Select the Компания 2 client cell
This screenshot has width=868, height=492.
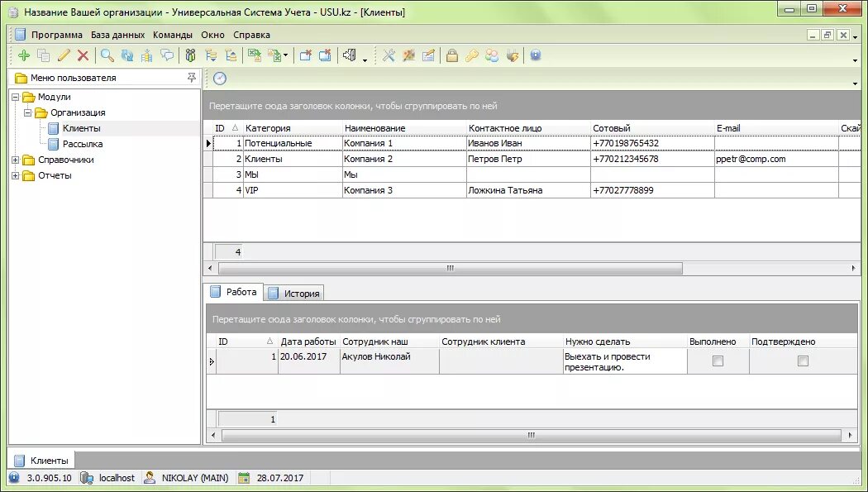pyautogui.click(x=405, y=159)
